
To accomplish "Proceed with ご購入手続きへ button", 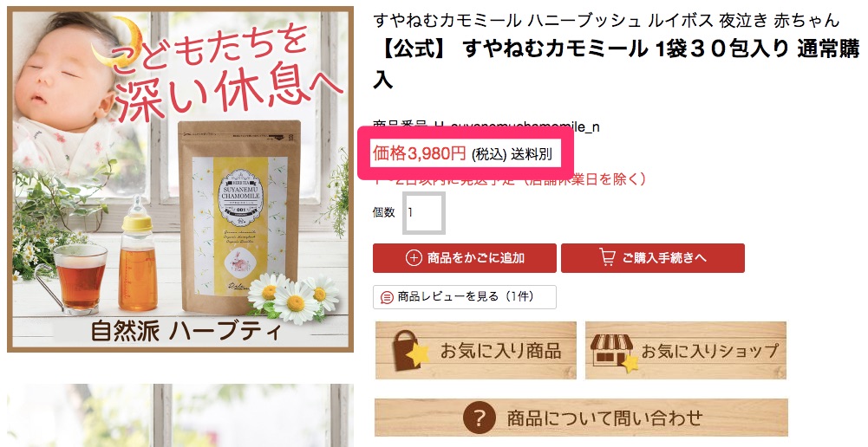I will point(653,258).
